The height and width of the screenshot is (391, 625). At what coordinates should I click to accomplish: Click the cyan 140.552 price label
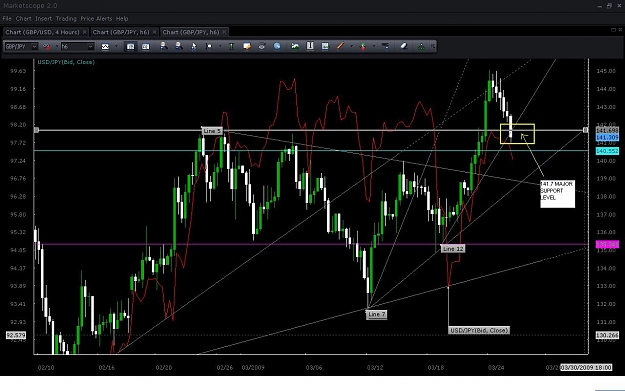pos(607,151)
